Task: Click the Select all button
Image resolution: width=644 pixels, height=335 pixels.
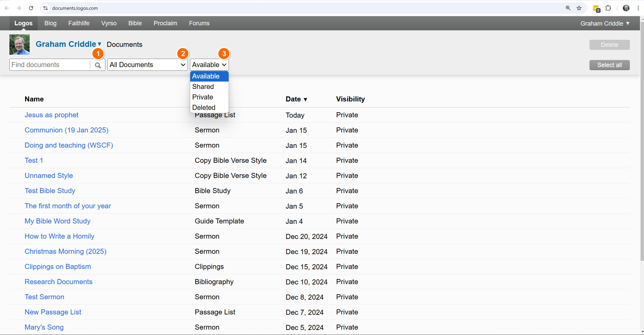Action: pyautogui.click(x=610, y=65)
